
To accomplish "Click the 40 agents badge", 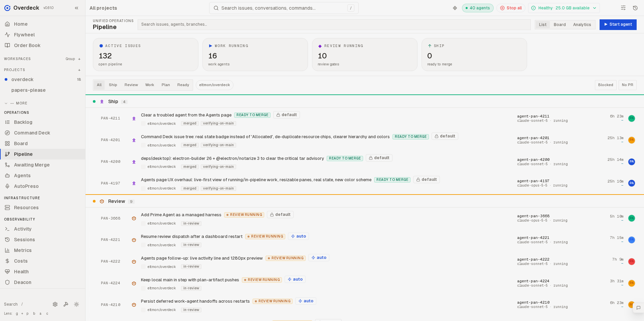I will point(478,8).
